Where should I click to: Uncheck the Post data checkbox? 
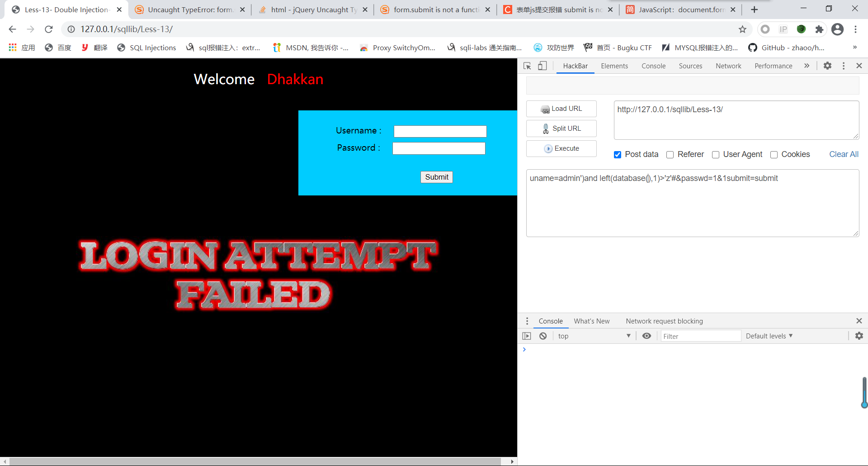618,155
